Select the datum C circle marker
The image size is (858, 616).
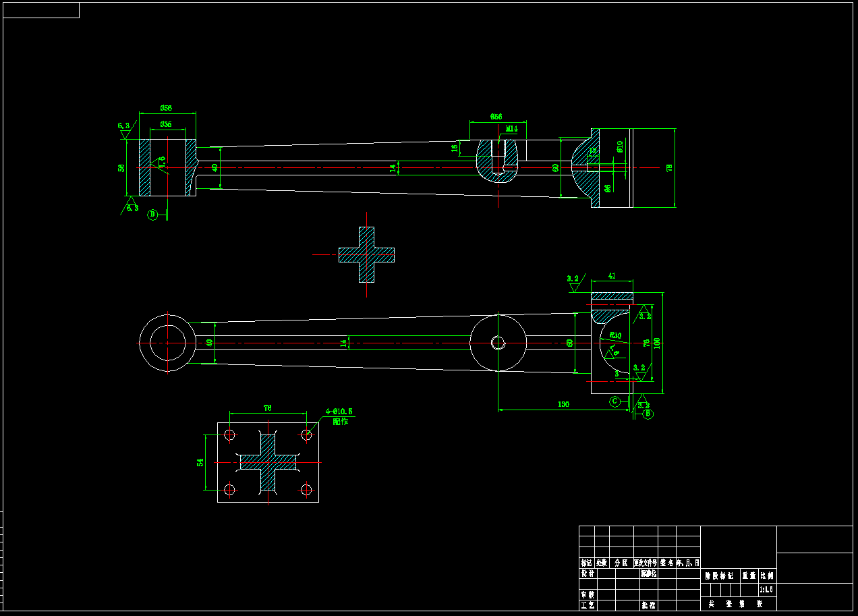coord(614,401)
